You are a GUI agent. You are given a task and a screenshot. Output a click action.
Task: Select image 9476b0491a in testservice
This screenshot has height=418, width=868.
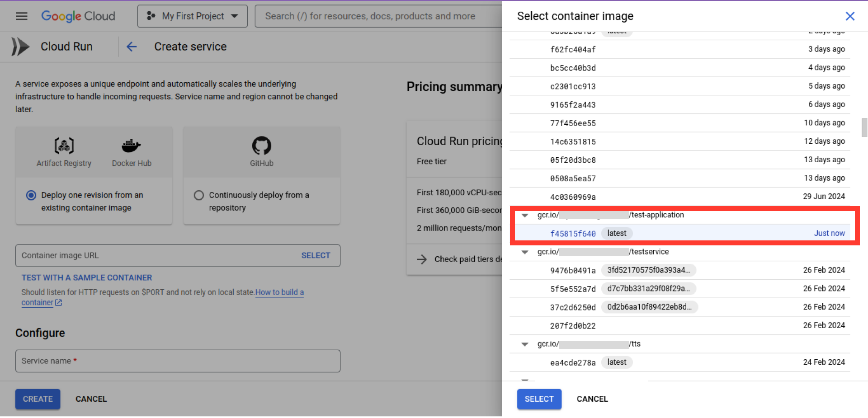coord(679,271)
